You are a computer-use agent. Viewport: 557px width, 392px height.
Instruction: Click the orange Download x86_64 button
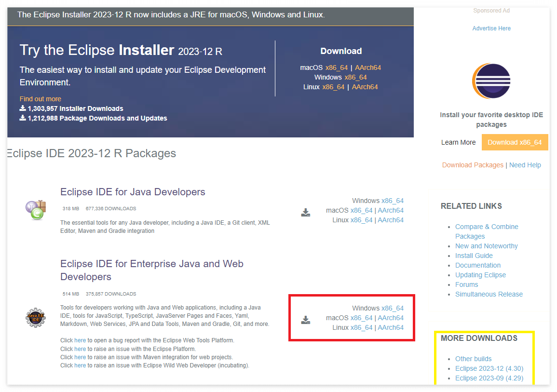click(x=515, y=142)
